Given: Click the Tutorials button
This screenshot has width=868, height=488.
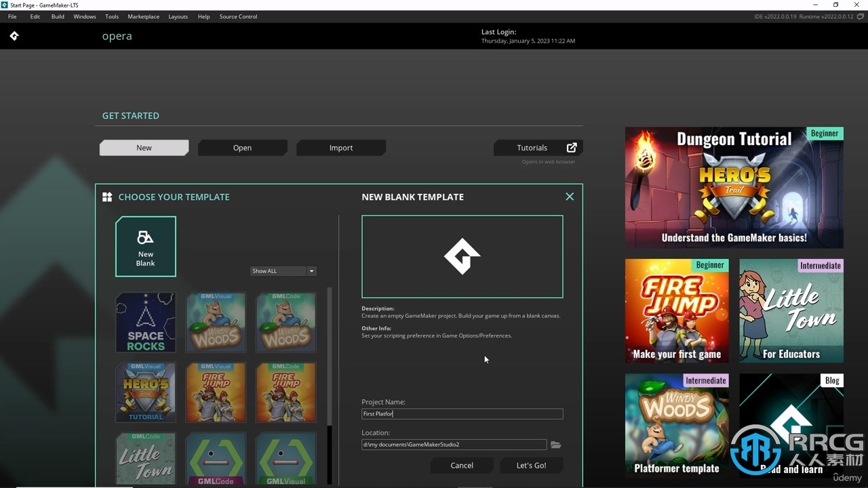Looking at the screenshot, I should [538, 148].
